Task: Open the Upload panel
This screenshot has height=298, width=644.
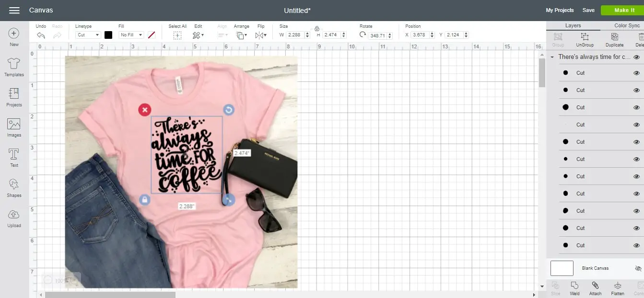Action: coord(14,218)
